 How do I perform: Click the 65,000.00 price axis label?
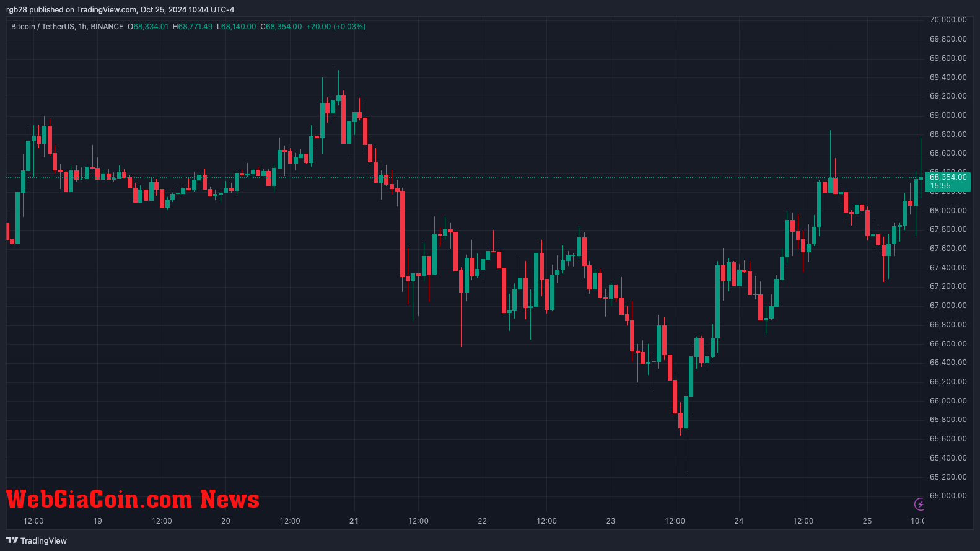pyautogui.click(x=948, y=496)
